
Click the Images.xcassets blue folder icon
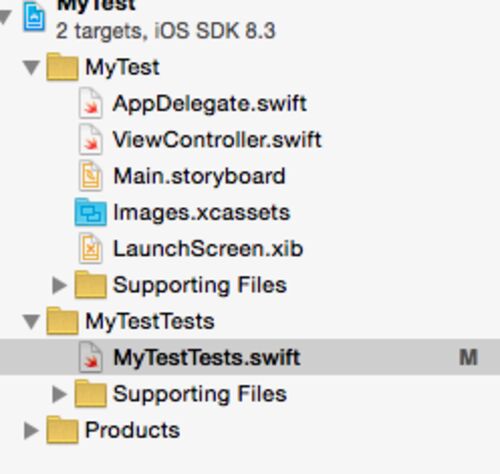tap(91, 212)
